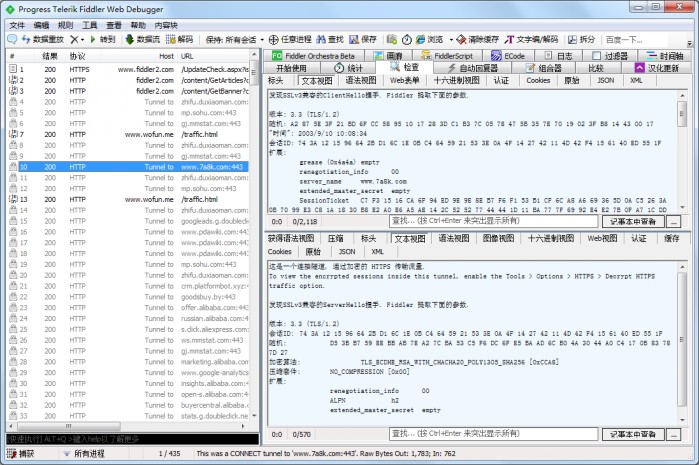Click the upper ellipsis (...) button
The width and height of the screenshot is (699, 465).
click(674, 222)
